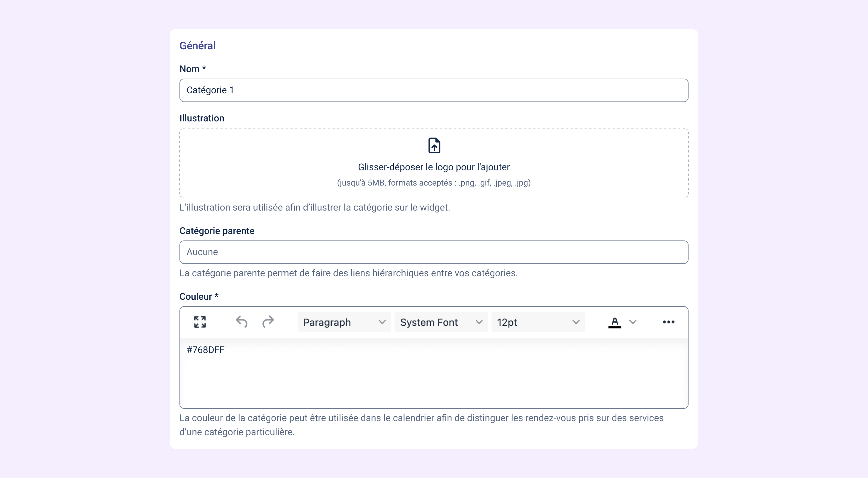Click inside the #768DFF text area
Image resolution: width=868 pixels, height=478 pixels.
click(x=434, y=373)
